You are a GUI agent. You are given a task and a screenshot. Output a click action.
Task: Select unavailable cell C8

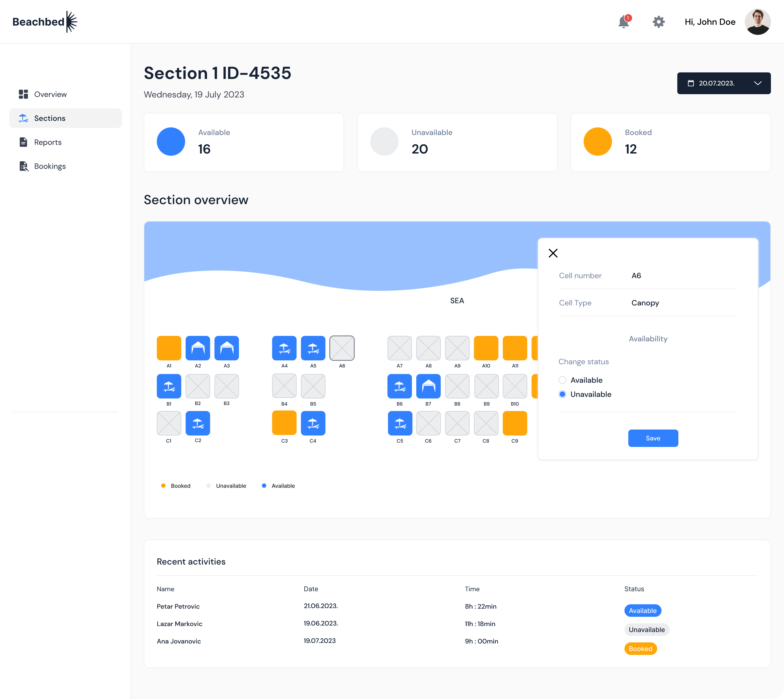(x=486, y=423)
